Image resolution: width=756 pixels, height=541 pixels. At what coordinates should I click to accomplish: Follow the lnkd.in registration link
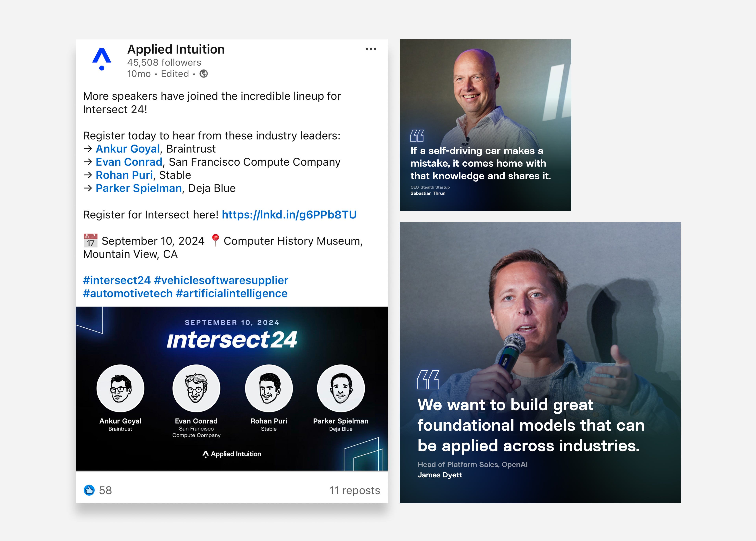tap(289, 215)
